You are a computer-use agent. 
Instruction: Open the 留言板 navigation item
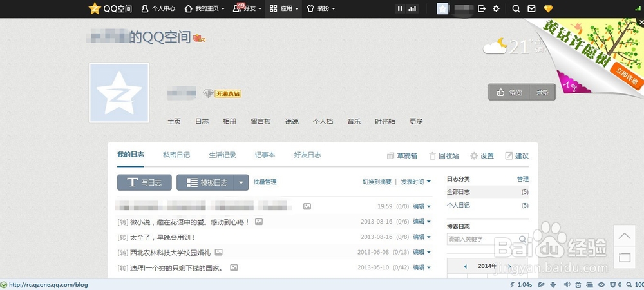(x=261, y=122)
